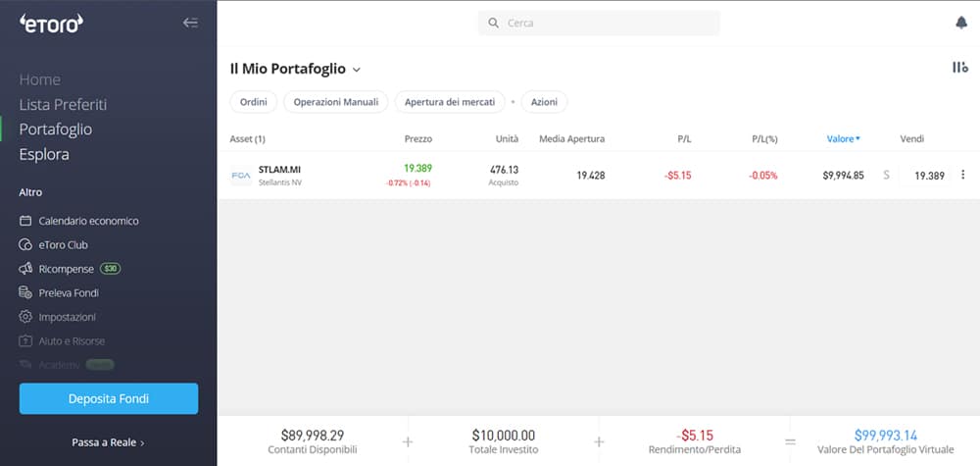Click the Cerca search field
Image resolution: width=980 pixels, height=466 pixels.
coord(599,24)
